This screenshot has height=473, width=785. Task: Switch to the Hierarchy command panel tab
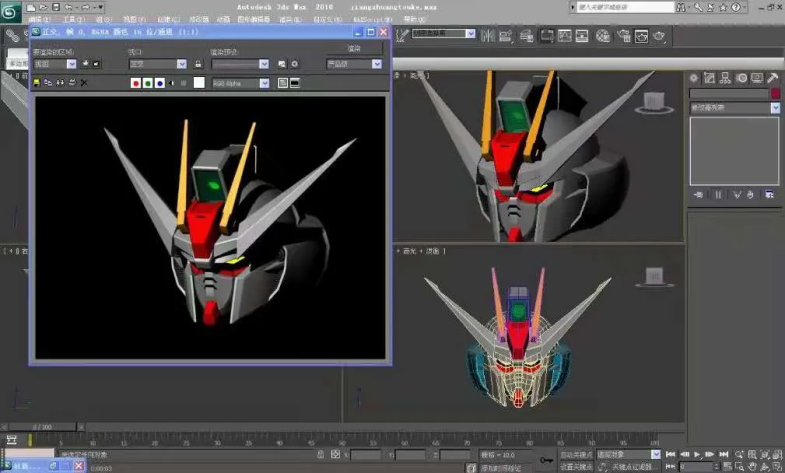point(726,78)
